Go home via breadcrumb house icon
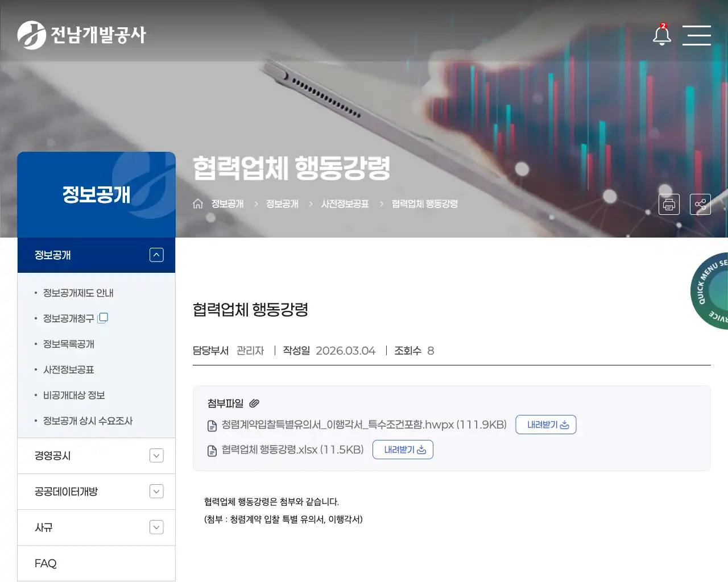This screenshot has height=582, width=728. pyautogui.click(x=198, y=203)
